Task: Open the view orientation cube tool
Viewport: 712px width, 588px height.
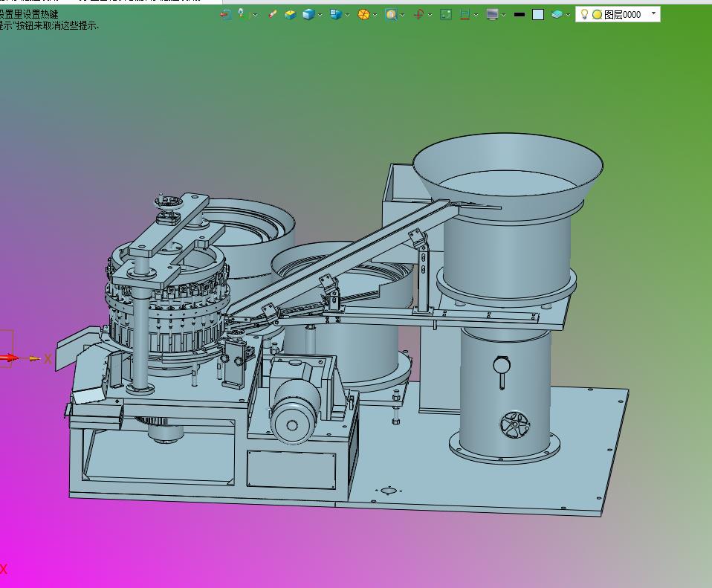Action: pos(335,14)
